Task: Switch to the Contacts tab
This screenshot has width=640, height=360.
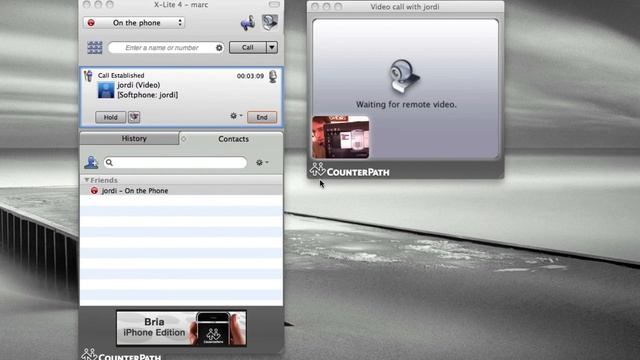Action: point(233,139)
